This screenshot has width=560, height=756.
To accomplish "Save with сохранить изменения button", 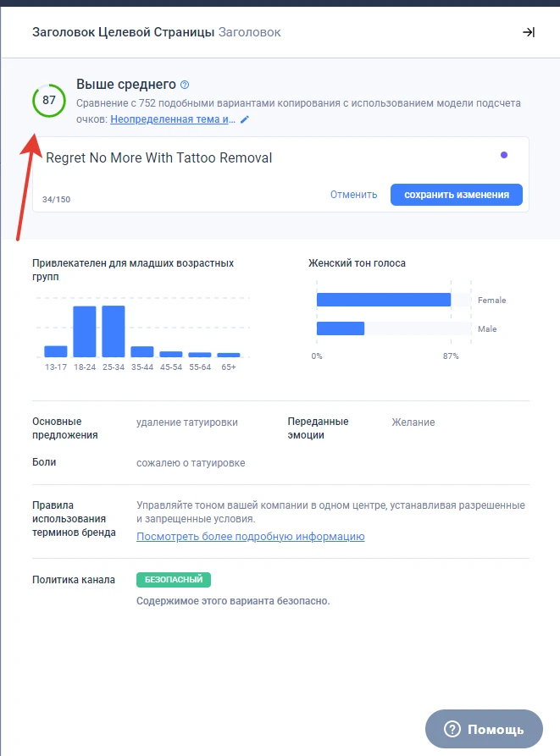I will [x=457, y=195].
